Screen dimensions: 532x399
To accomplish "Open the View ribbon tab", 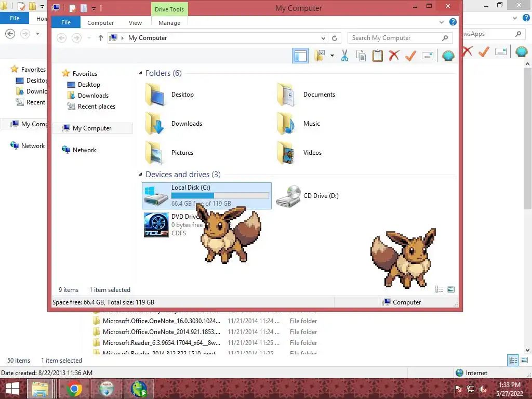I will [x=135, y=23].
